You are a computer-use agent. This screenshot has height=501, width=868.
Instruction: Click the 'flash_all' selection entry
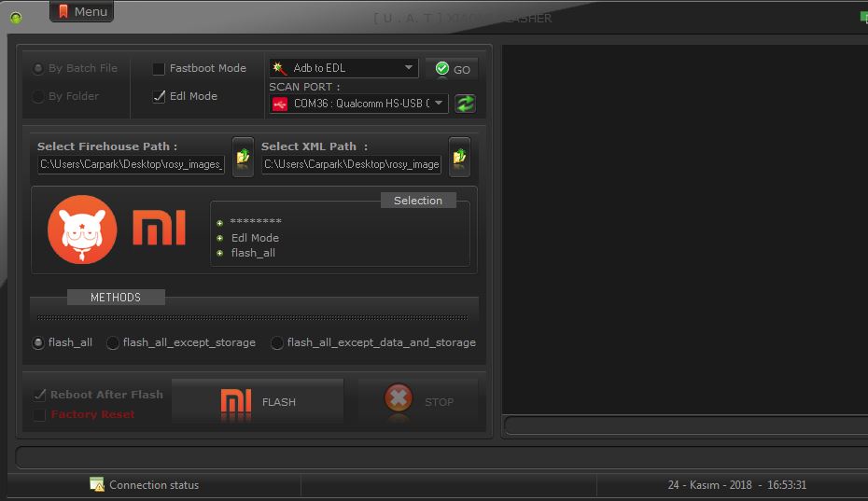click(253, 253)
